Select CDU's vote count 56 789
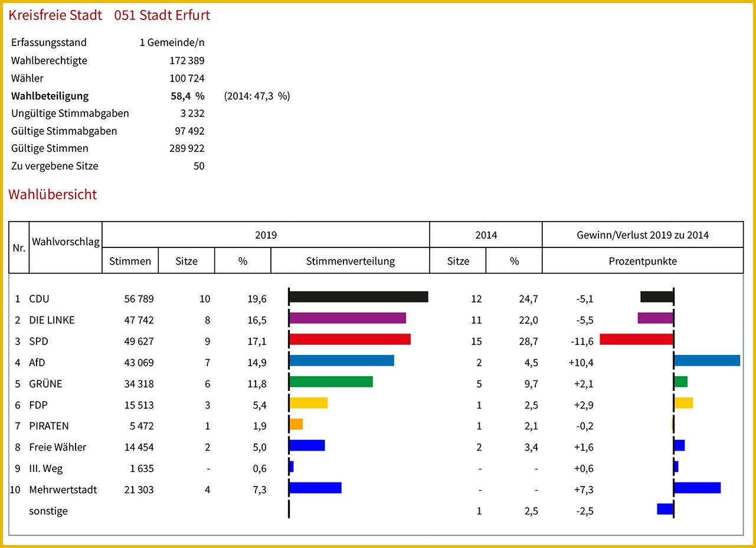 click(x=139, y=299)
